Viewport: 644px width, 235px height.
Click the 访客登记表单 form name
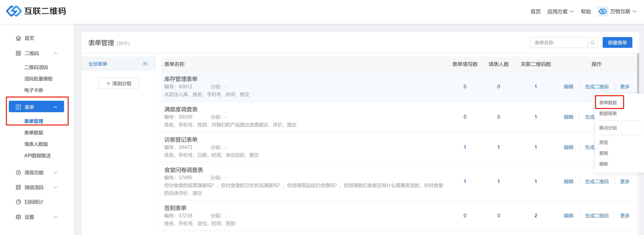pos(181,140)
